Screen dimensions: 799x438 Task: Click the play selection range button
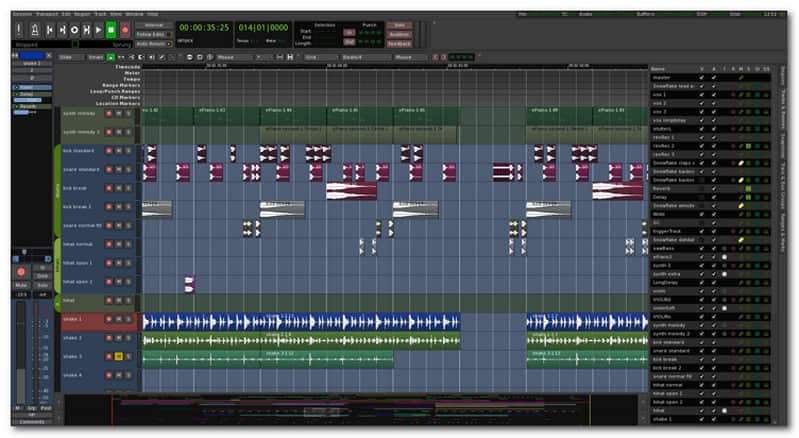point(87,30)
